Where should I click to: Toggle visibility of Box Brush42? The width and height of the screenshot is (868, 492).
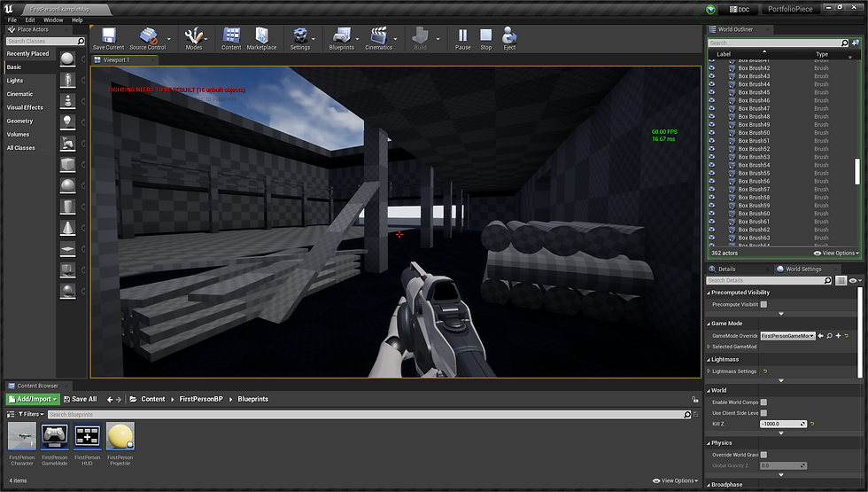click(712, 68)
